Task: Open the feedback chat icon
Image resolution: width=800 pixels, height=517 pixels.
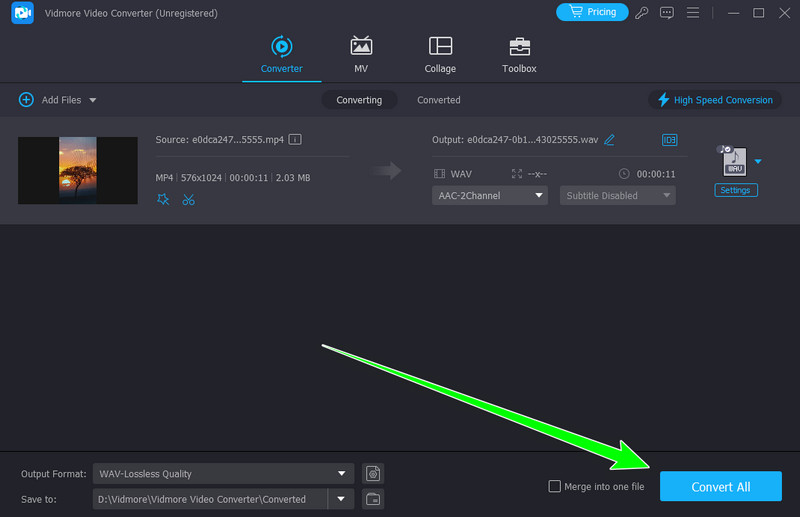Action: 668,13
